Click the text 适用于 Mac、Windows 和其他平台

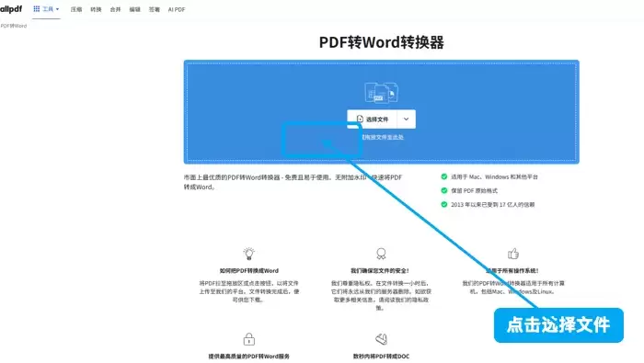pos(495,176)
